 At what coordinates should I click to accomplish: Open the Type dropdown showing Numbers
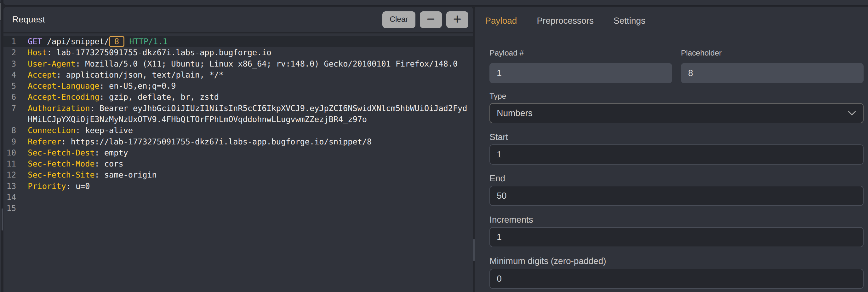click(x=674, y=113)
